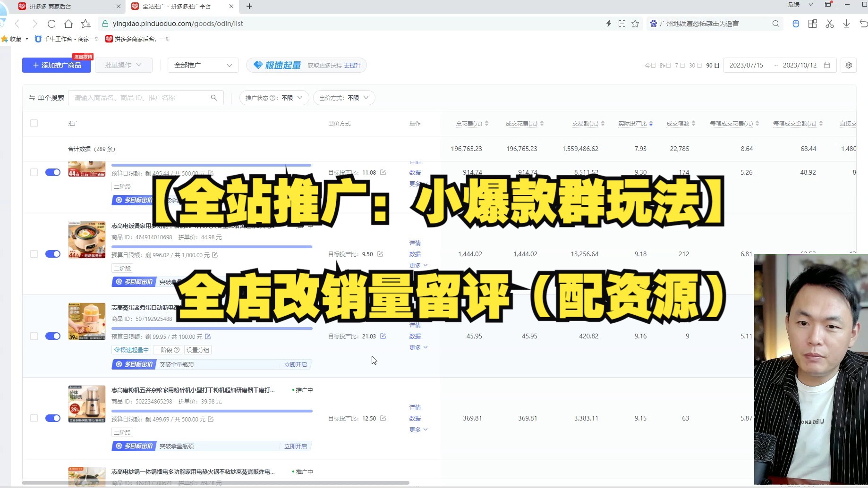The width and height of the screenshot is (868, 488).
Task: Open 详情 for 志高磨粉机 row
Action: (415, 407)
